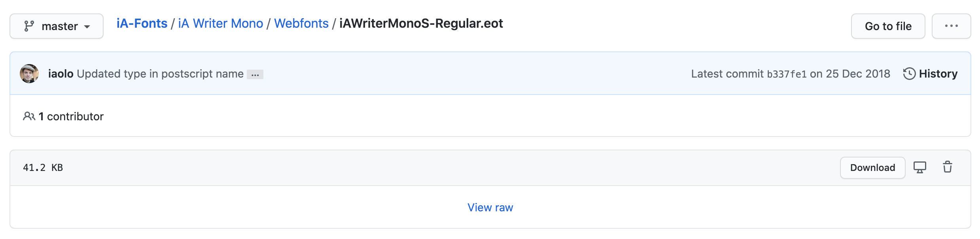The width and height of the screenshot is (980, 239).
Task: Click the contributors people icon
Action: 29,116
